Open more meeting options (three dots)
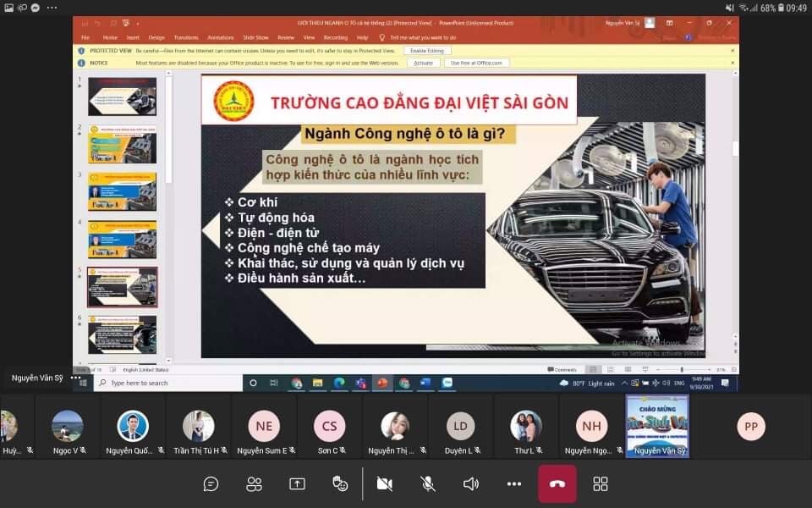The width and height of the screenshot is (812, 508). [514, 484]
